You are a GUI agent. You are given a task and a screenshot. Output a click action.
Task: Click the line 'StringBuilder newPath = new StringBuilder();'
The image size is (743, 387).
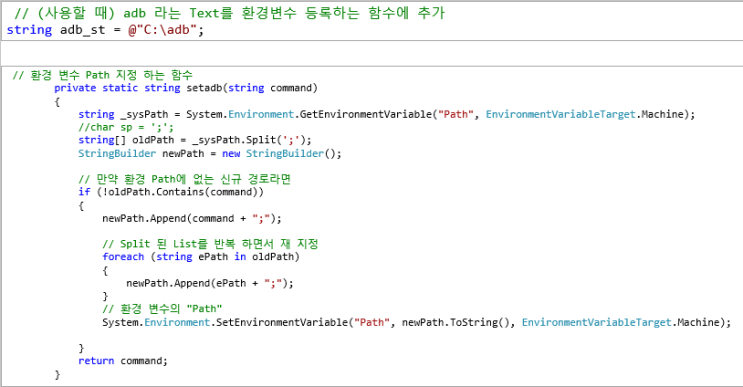(209, 153)
